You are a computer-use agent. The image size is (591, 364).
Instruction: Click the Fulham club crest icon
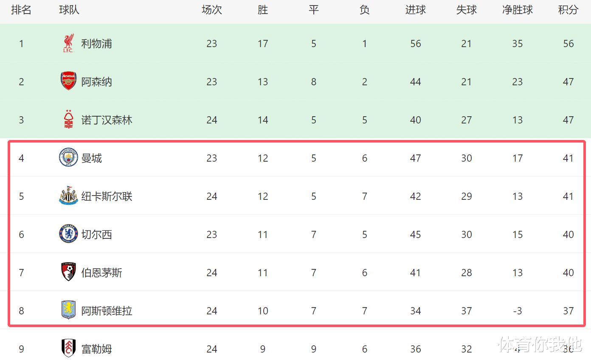coord(68,348)
